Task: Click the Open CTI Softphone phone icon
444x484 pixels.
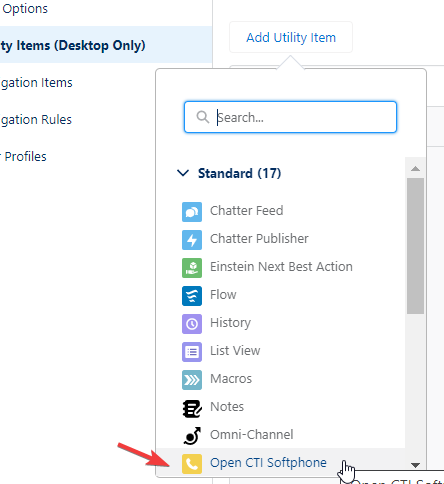Action: tap(192, 464)
